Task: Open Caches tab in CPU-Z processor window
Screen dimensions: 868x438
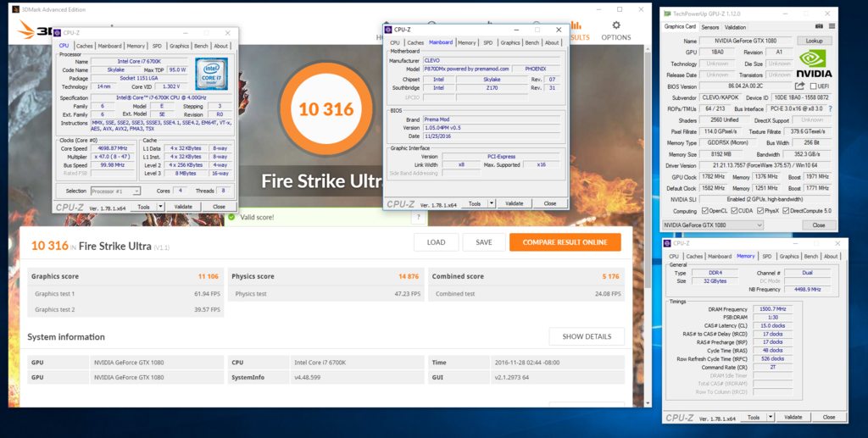Action: coord(84,46)
